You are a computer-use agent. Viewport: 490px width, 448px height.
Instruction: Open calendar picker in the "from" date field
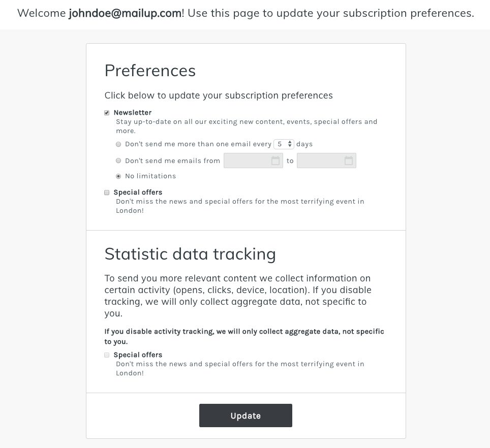tap(275, 161)
